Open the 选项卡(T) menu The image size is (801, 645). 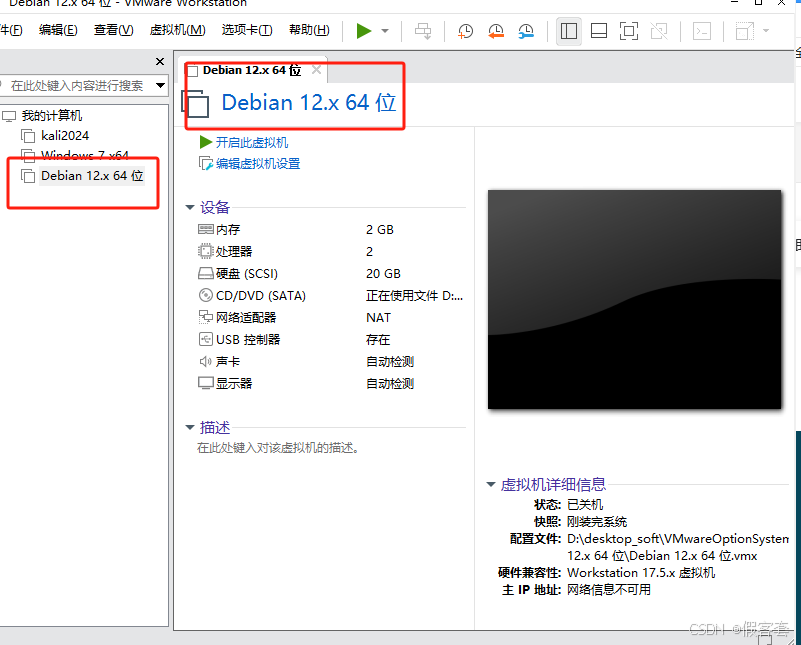coord(247,30)
